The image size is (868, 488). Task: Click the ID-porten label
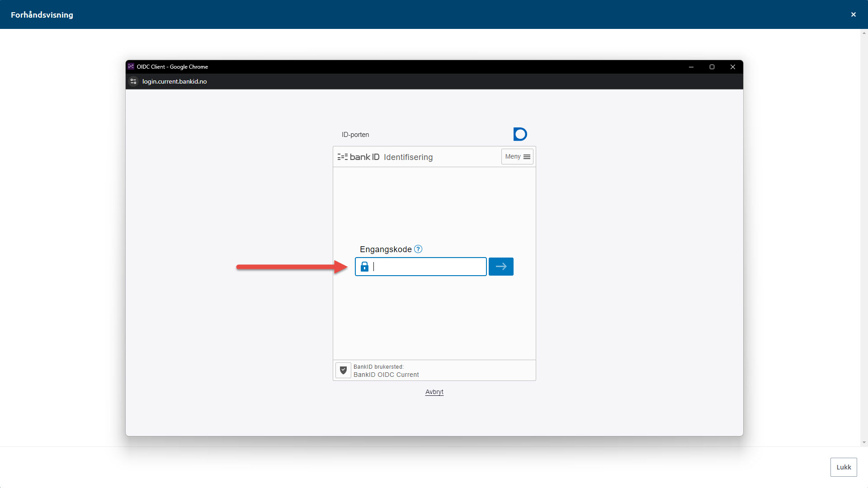[x=355, y=135]
